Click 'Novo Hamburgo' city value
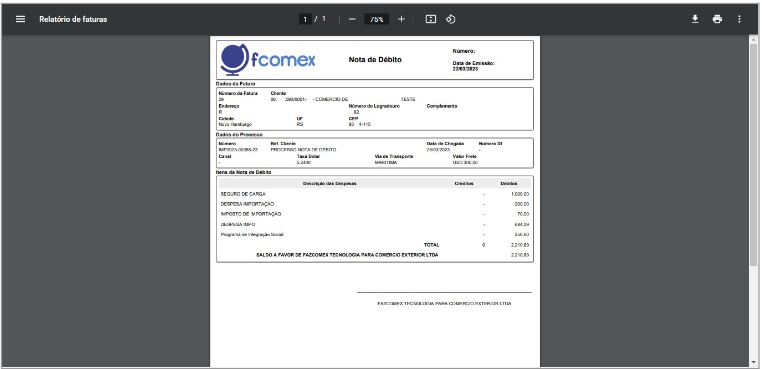The width and height of the screenshot is (763, 369). (236, 125)
